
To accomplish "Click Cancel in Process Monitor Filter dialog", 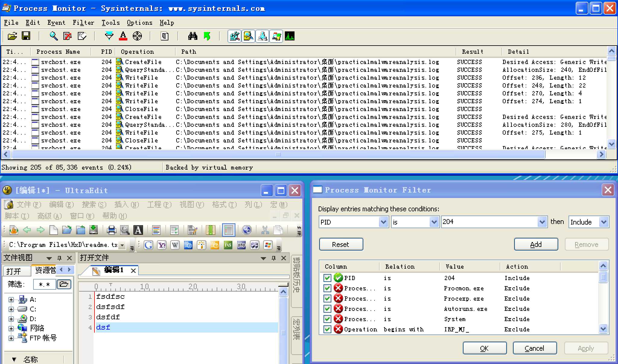I will point(535,348).
